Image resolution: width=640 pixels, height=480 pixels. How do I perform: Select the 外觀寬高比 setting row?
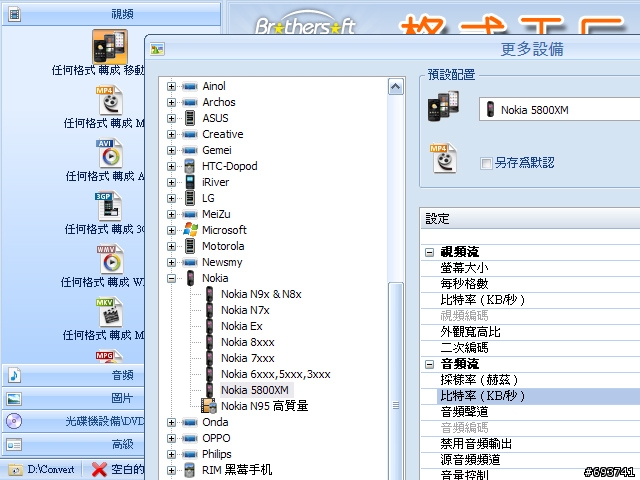(530, 332)
